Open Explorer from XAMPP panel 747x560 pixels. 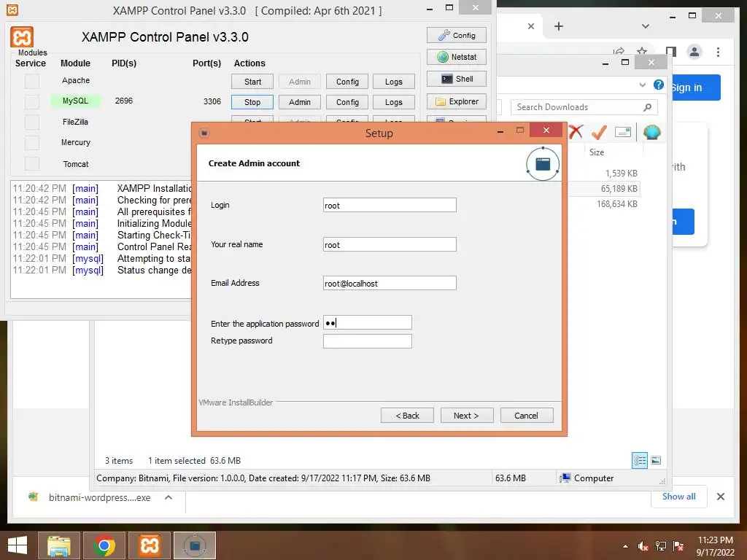pyautogui.click(x=457, y=101)
